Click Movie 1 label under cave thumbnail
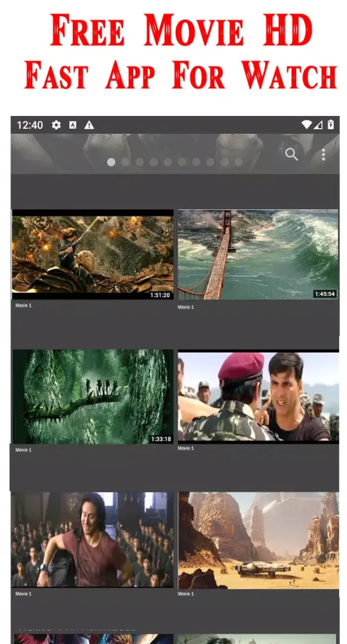347x644 pixels. point(23,450)
